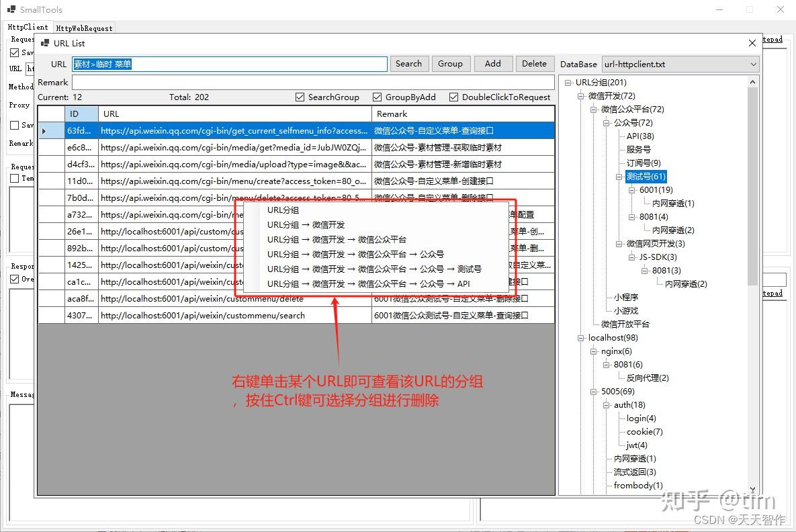
Task: Select the 反向代理(2) tree item
Action: 648,378
